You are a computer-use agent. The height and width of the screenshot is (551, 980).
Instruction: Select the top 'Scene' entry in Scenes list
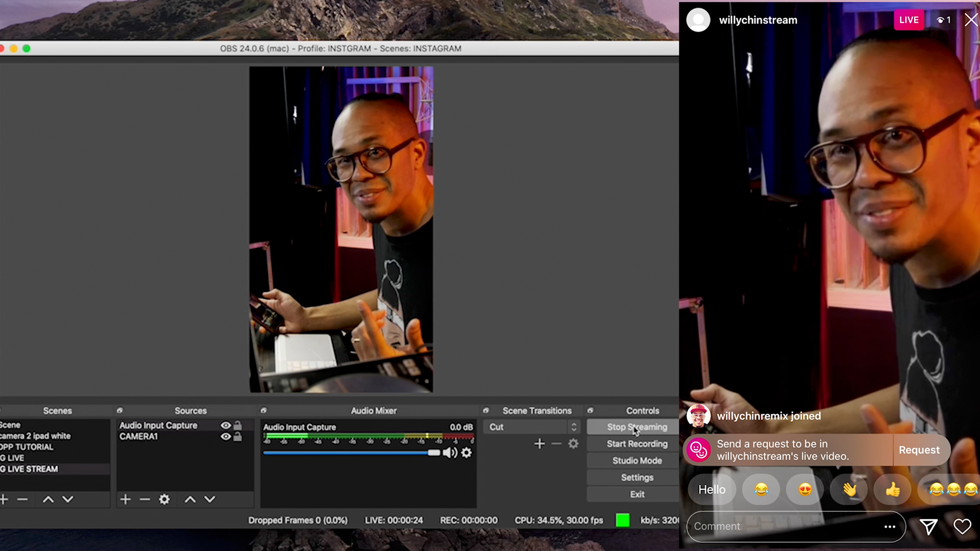coord(55,425)
